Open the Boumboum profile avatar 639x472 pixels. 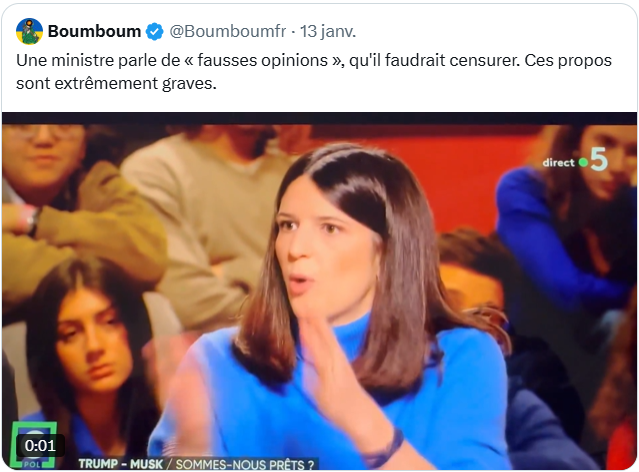pos(29,31)
